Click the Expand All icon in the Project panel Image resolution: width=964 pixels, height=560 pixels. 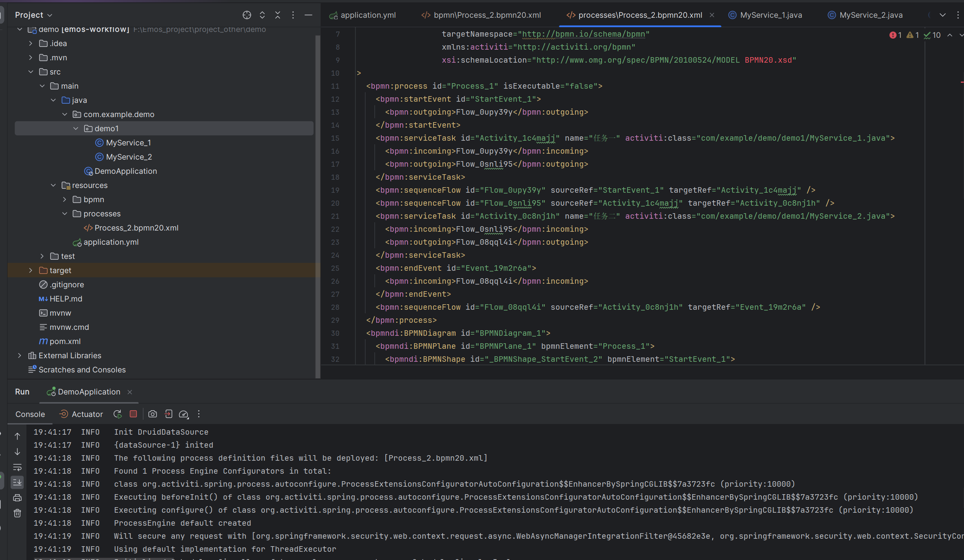(262, 15)
